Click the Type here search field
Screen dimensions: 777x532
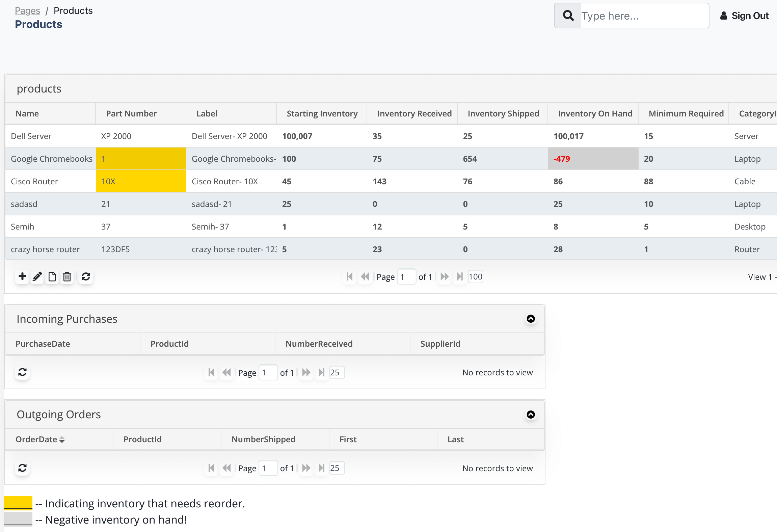point(644,16)
